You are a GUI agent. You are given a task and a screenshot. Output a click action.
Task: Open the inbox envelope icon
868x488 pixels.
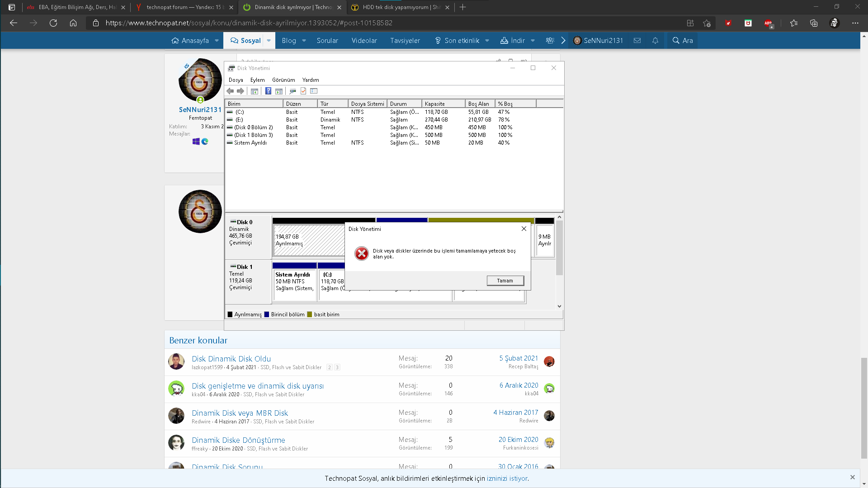pyautogui.click(x=637, y=41)
